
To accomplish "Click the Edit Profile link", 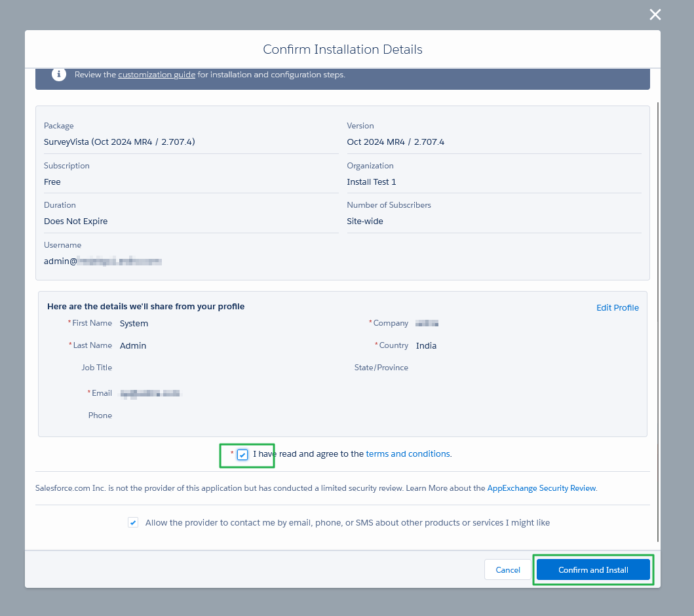I will (617, 307).
